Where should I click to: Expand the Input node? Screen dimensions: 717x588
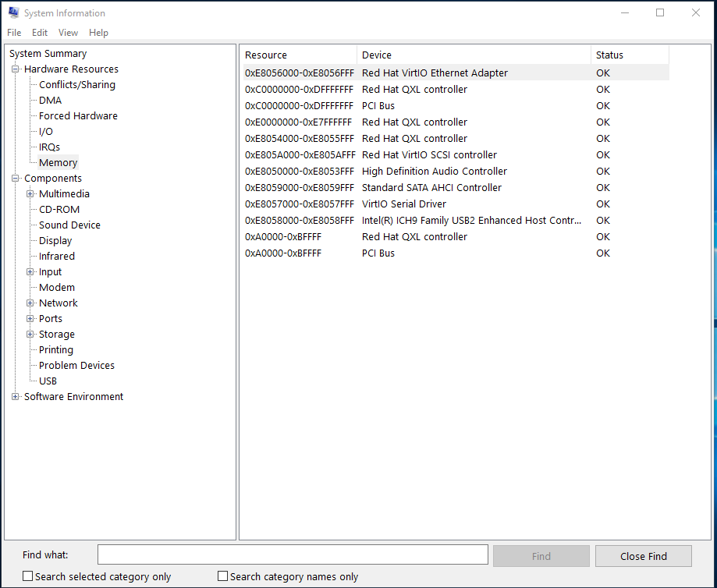(x=30, y=272)
